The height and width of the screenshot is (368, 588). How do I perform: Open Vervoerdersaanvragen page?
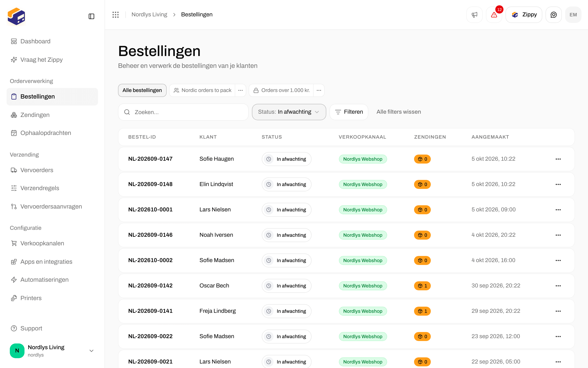52,206
